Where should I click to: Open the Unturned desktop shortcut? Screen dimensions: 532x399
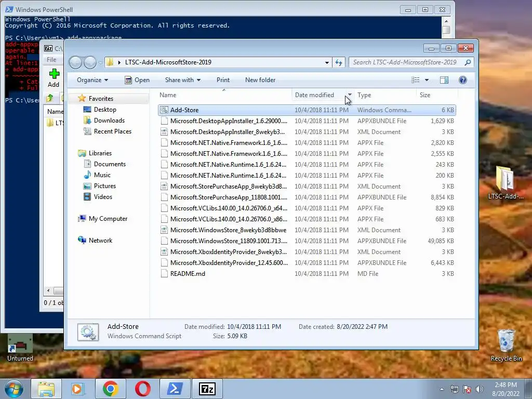[20, 348]
